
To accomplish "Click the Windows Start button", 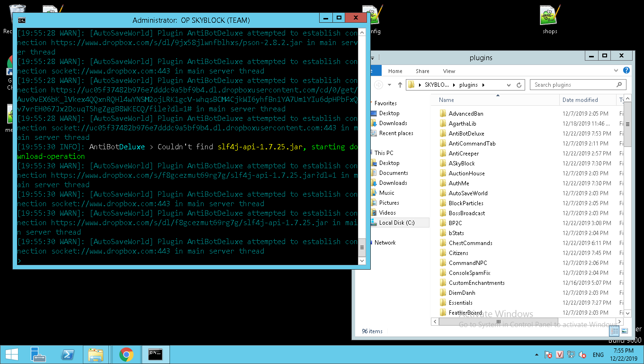I will point(12,355).
